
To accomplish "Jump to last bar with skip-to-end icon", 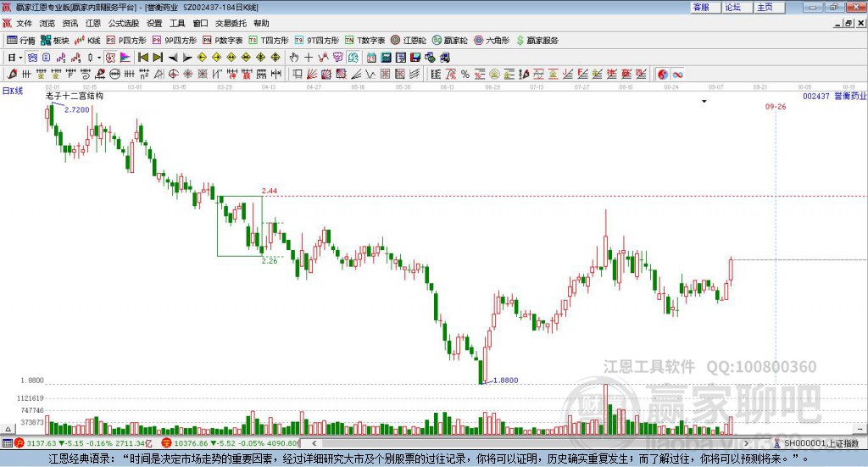I will (x=158, y=58).
